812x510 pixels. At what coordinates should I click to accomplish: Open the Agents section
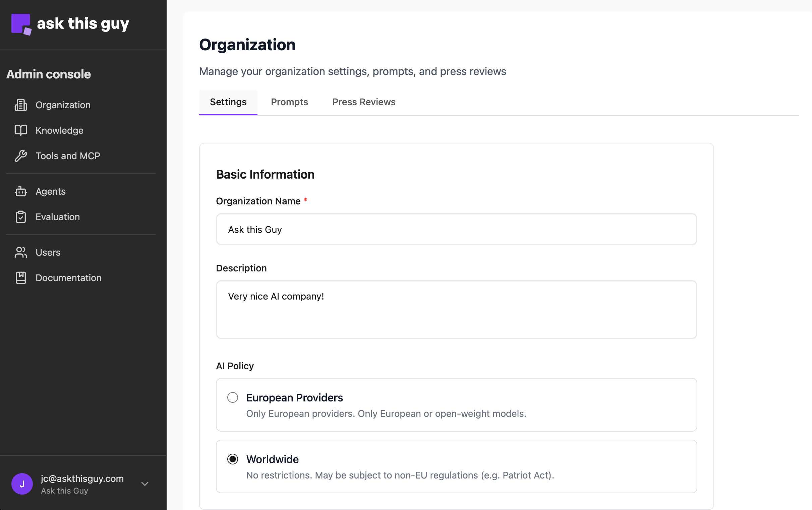coord(50,191)
